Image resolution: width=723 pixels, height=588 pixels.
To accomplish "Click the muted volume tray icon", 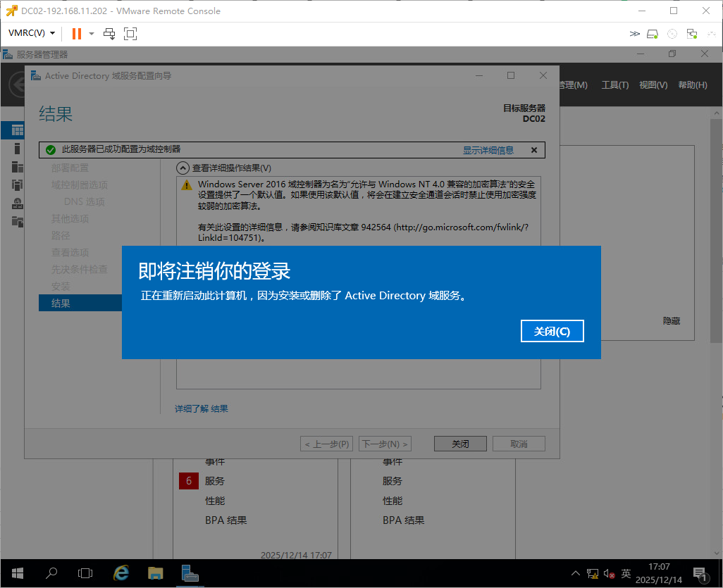I will tap(609, 574).
